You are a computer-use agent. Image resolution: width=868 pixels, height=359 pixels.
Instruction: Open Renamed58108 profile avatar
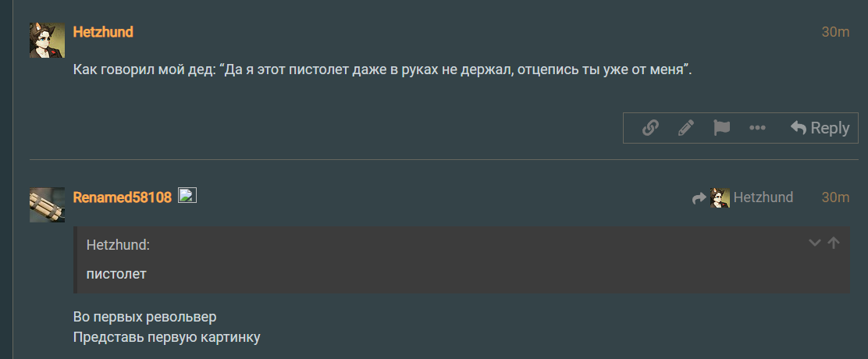click(47, 205)
